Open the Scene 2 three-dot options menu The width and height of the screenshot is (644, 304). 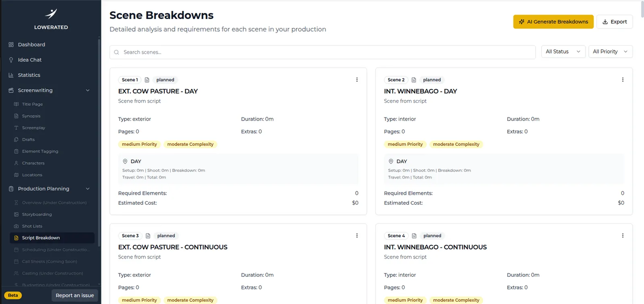[x=623, y=80]
